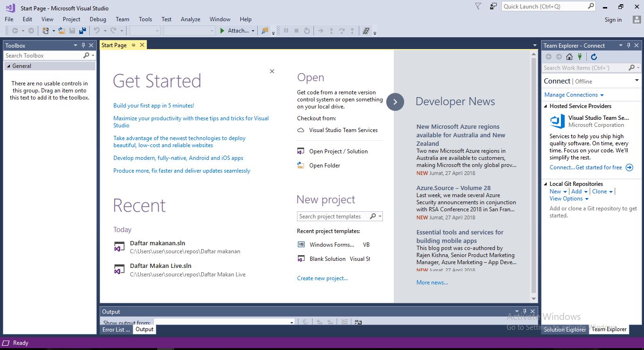Expand the Attach button dropdown arrow
Screen dimensions: 644x350
coord(253,31)
